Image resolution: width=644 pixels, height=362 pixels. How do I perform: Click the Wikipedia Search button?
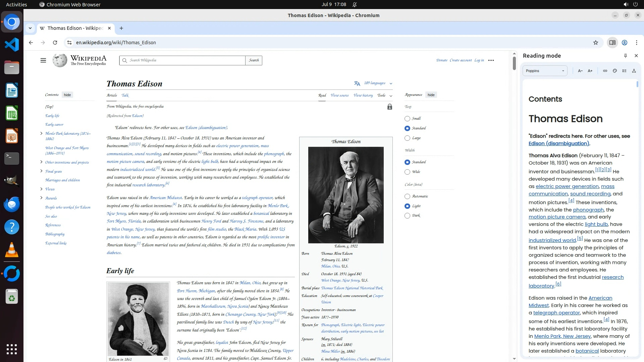pos(254,60)
